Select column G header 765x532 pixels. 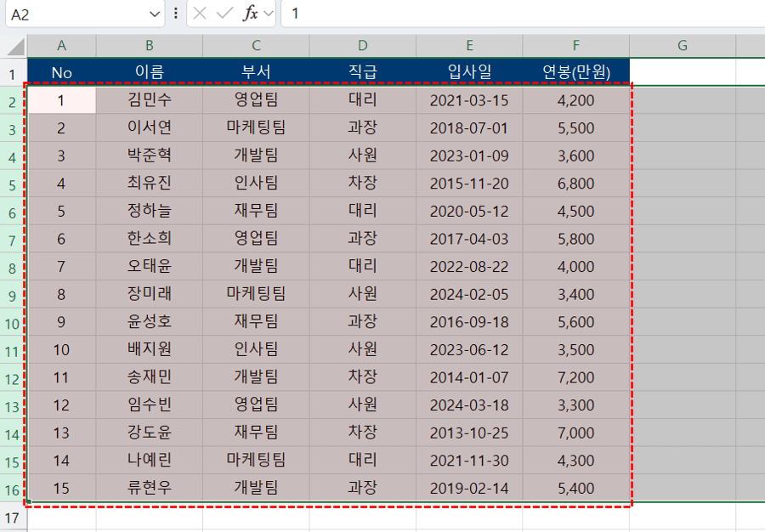tap(682, 46)
